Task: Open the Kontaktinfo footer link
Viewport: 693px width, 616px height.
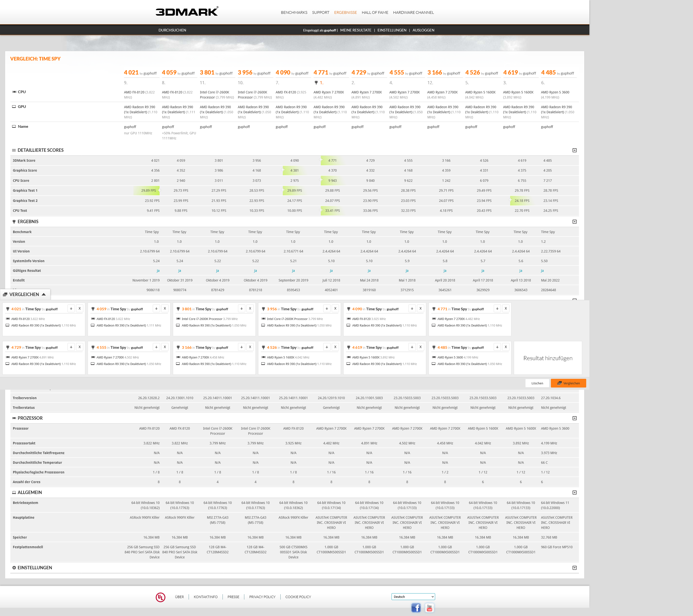Action: 206,597
